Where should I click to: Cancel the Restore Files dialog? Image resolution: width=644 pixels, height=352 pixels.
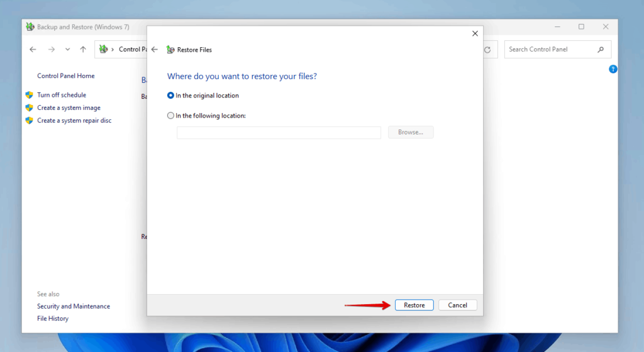[457, 305]
